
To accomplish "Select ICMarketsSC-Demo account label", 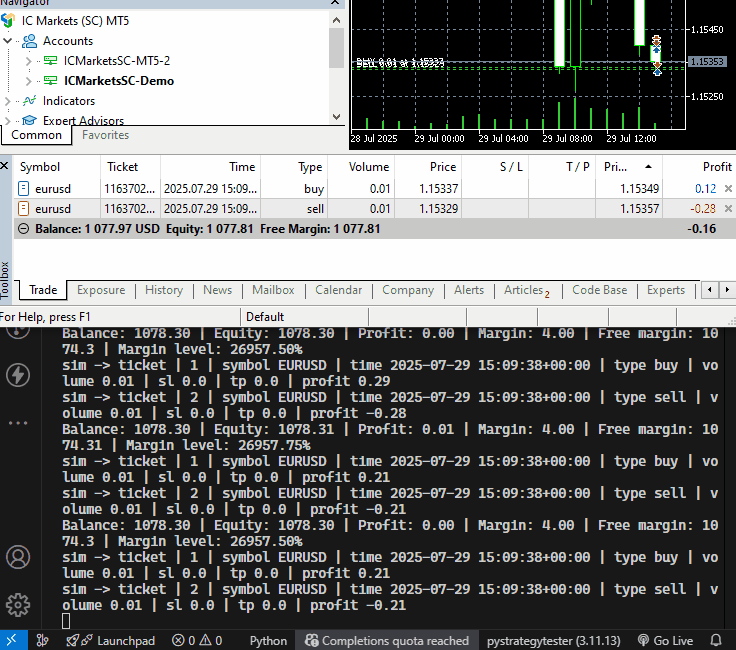I will point(119,81).
